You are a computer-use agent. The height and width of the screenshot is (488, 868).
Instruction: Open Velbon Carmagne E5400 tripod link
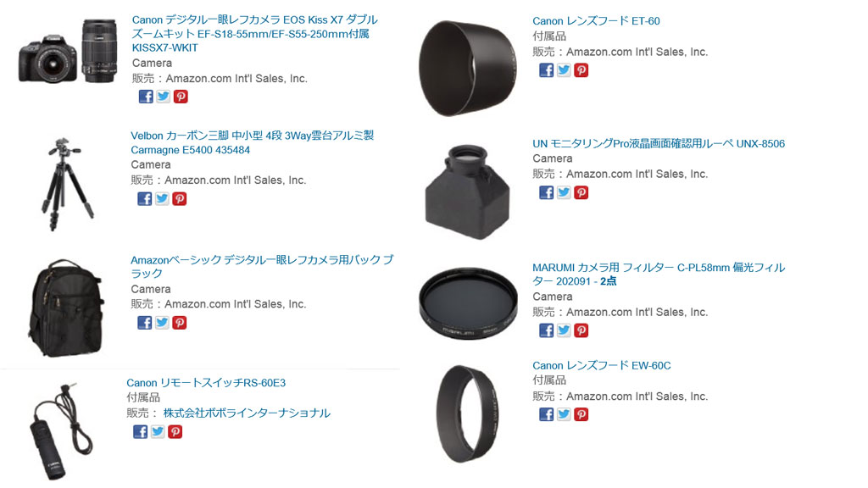[x=253, y=142]
